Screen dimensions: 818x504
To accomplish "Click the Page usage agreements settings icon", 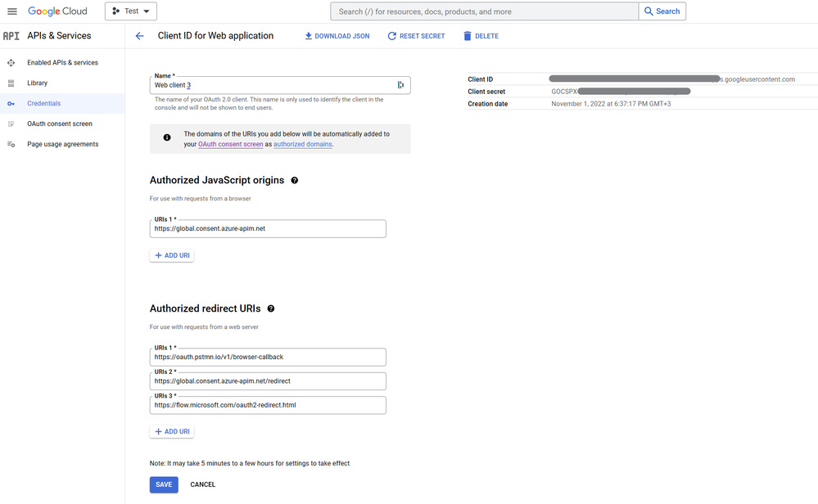I will pos(11,144).
